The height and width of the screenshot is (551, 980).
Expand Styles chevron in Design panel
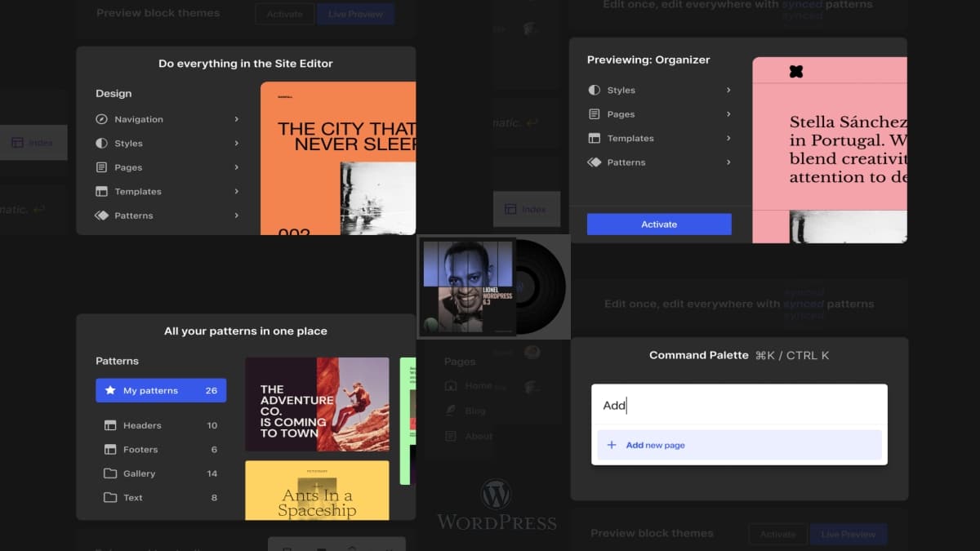pyautogui.click(x=237, y=143)
